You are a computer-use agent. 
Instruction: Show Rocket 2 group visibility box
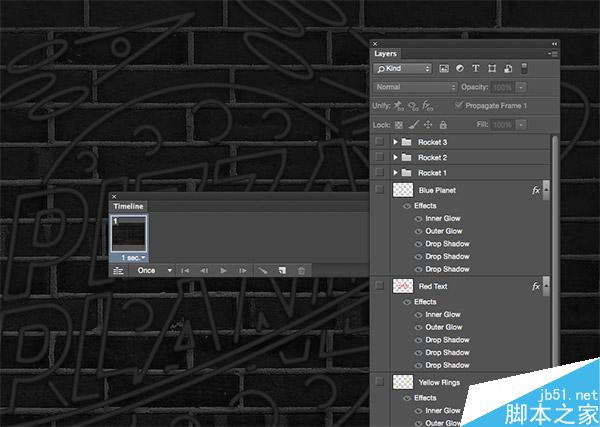(380, 157)
